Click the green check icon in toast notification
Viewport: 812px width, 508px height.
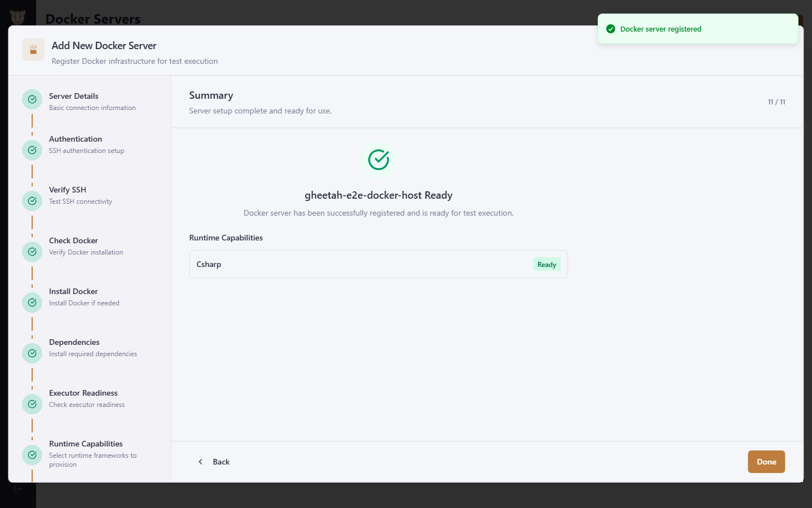pos(611,29)
